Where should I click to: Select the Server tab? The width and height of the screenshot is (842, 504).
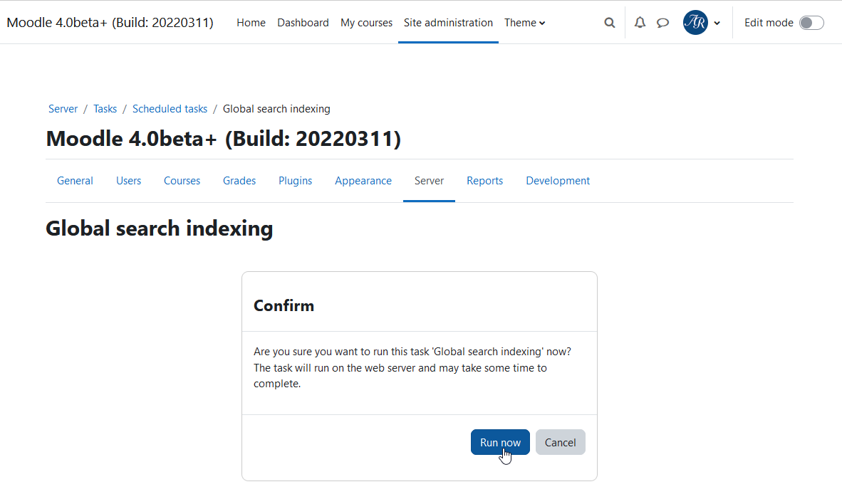click(x=429, y=181)
